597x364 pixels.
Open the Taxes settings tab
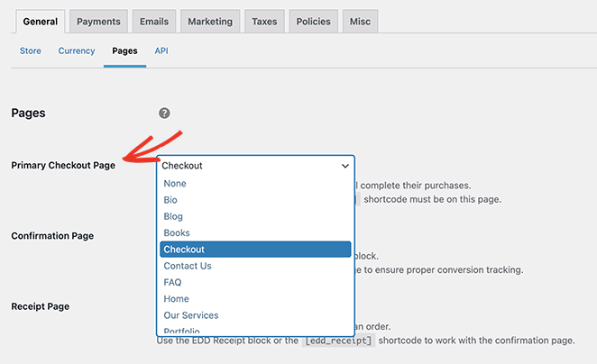tap(265, 22)
